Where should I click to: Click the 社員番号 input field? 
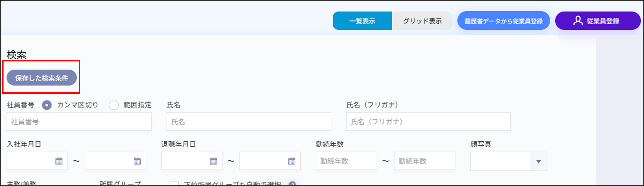click(x=79, y=121)
